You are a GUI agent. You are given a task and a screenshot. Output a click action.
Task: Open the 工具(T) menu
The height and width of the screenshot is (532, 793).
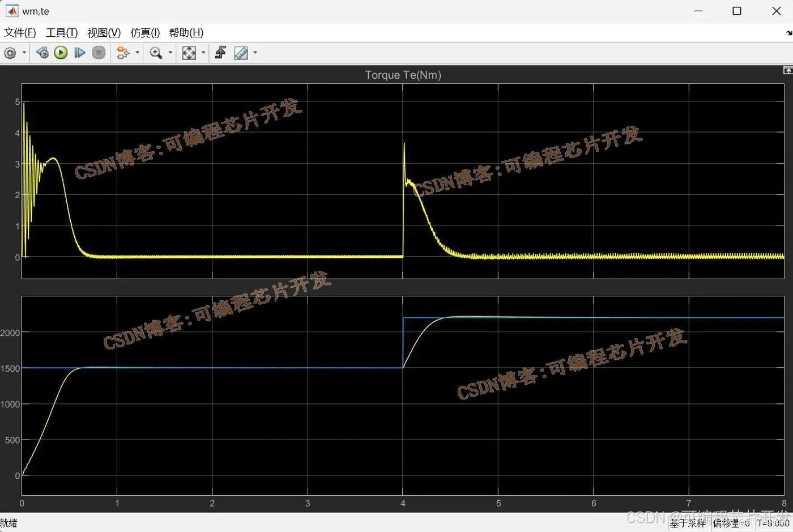[62, 33]
